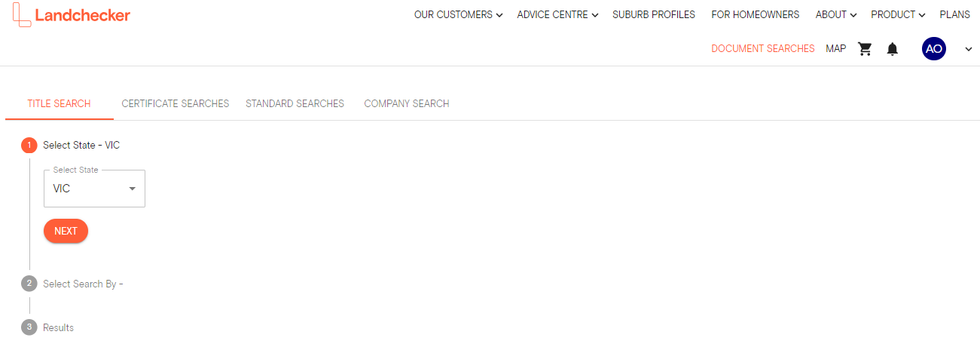The width and height of the screenshot is (980, 350).
Task: Expand the Product menu
Action: pyautogui.click(x=898, y=14)
